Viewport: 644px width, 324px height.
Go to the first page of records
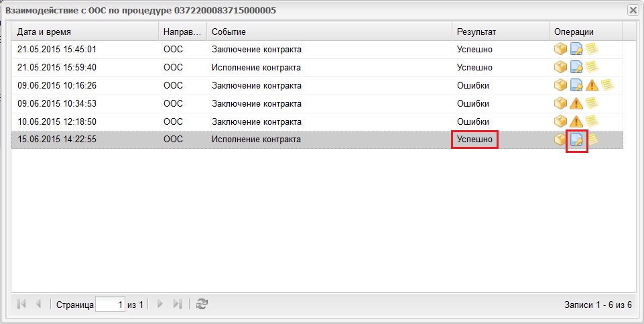tap(21, 304)
